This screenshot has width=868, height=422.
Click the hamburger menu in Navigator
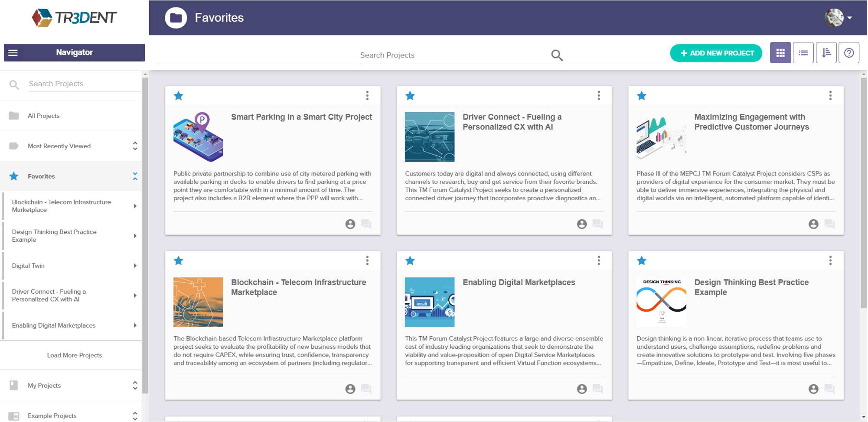coord(13,53)
